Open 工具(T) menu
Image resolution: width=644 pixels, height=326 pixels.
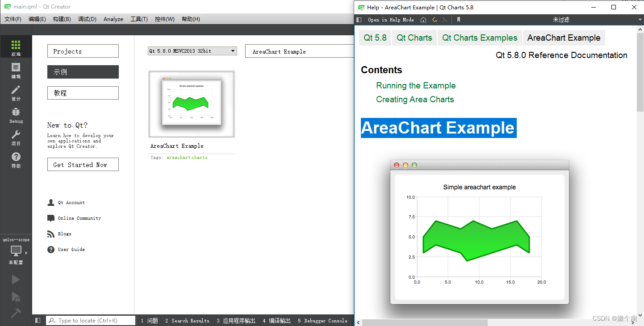point(139,19)
